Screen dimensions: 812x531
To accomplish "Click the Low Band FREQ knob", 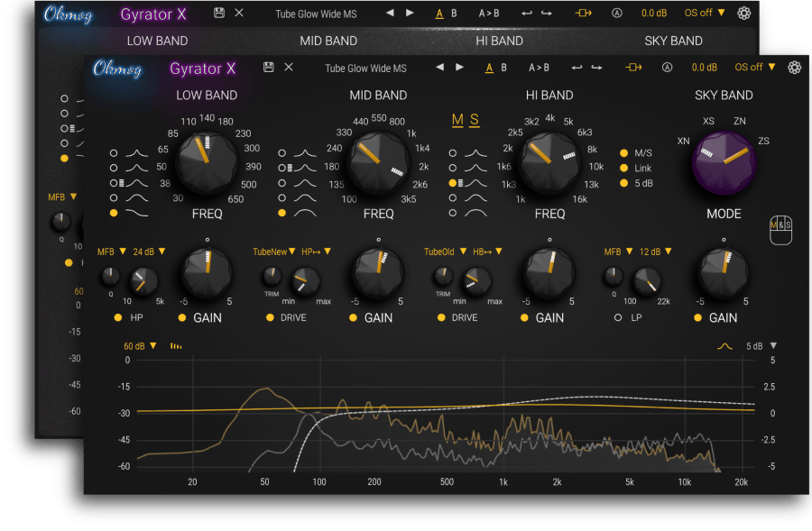I will [x=208, y=164].
